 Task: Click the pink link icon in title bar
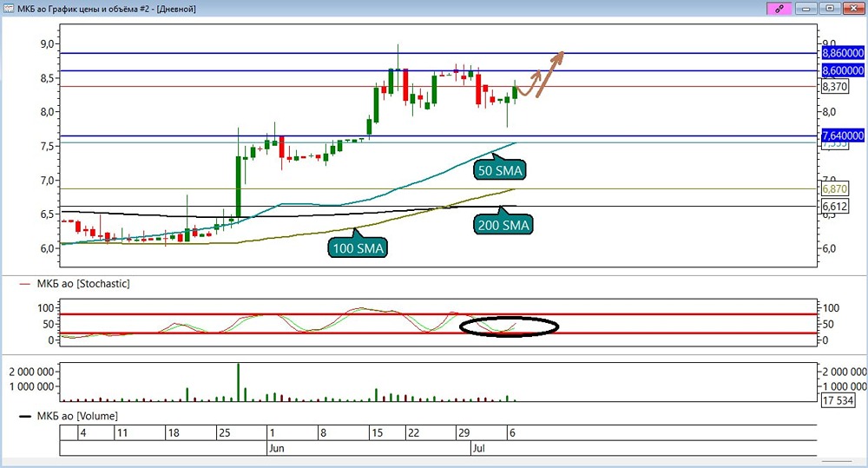click(x=779, y=9)
